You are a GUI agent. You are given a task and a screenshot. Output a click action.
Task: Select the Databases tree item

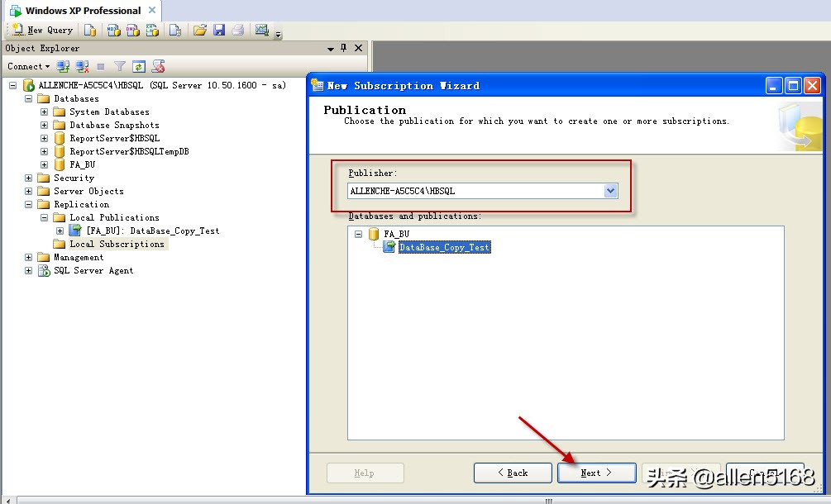(x=76, y=98)
